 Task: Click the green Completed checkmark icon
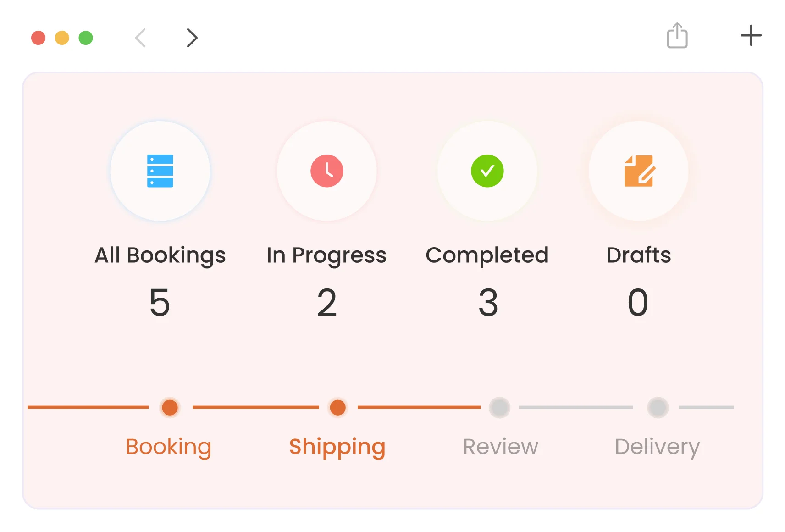coord(487,171)
